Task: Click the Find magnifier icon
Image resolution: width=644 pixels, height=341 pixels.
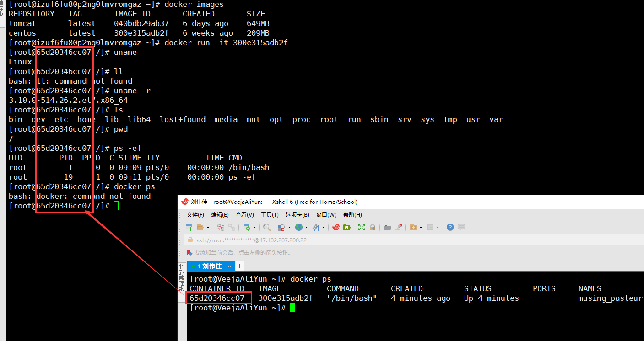Action: point(267,227)
